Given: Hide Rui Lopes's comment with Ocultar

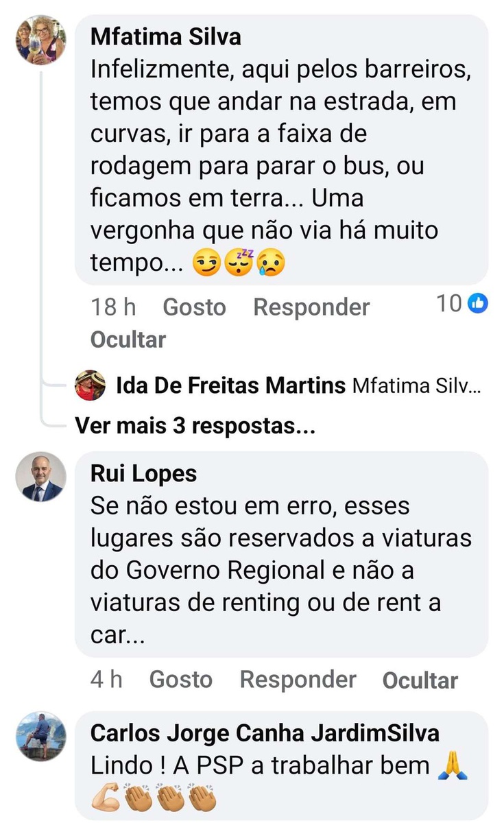Looking at the screenshot, I should tap(420, 680).
